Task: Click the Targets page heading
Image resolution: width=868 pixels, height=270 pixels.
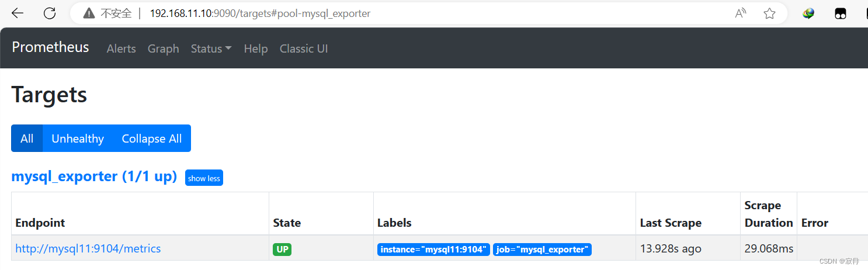Action: (49, 95)
